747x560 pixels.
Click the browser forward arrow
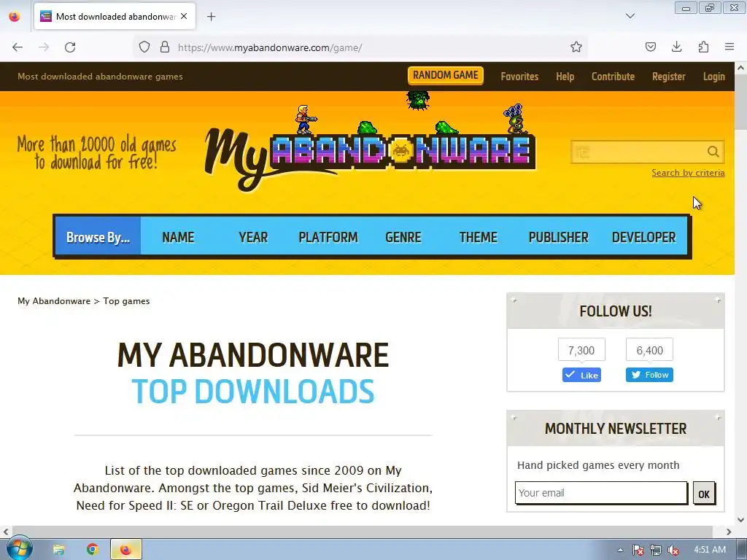pyautogui.click(x=44, y=47)
